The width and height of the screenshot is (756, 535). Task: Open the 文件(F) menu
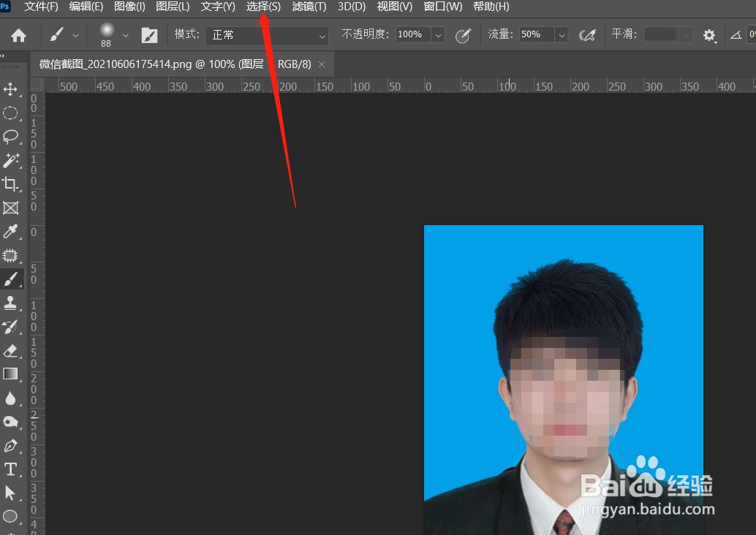(41, 7)
